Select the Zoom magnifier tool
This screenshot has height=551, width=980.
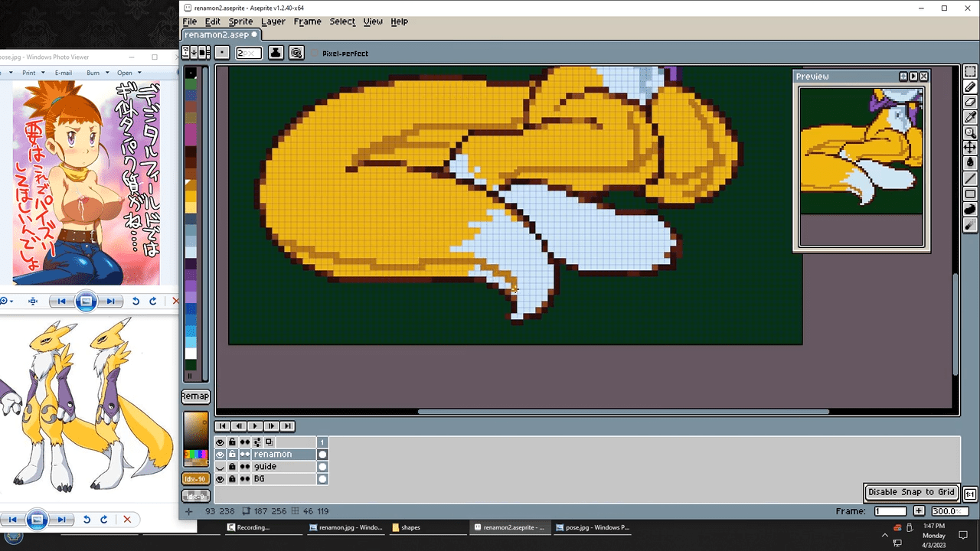pyautogui.click(x=970, y=132)
